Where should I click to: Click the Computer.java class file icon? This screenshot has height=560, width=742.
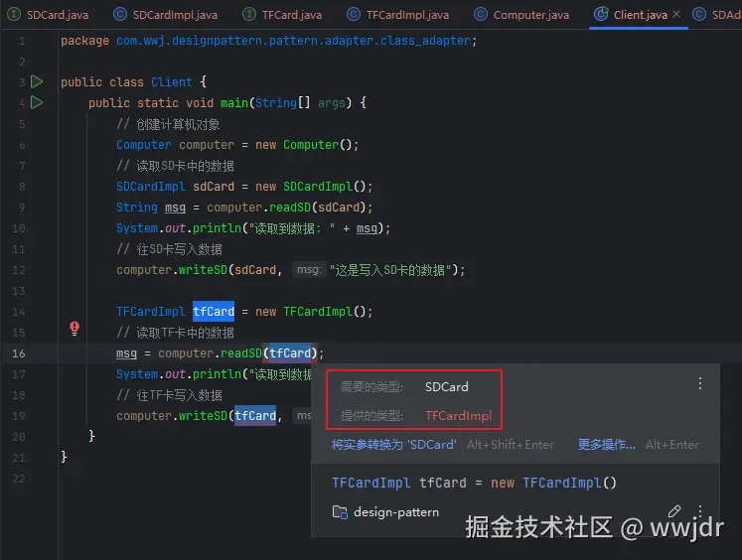pos(481,15)
